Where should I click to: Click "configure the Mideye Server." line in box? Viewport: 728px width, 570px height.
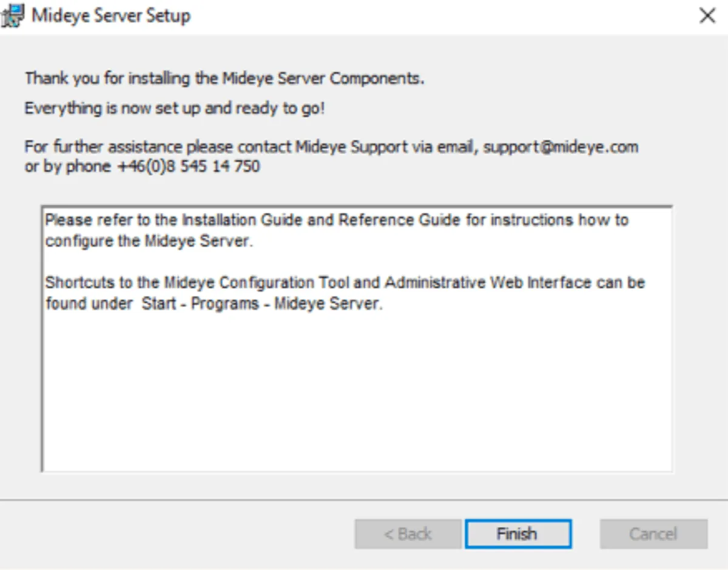click(148, 241)
